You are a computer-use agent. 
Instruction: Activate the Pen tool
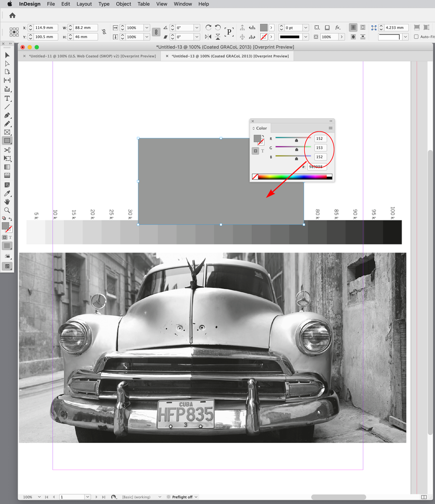[x=7, y=116]
